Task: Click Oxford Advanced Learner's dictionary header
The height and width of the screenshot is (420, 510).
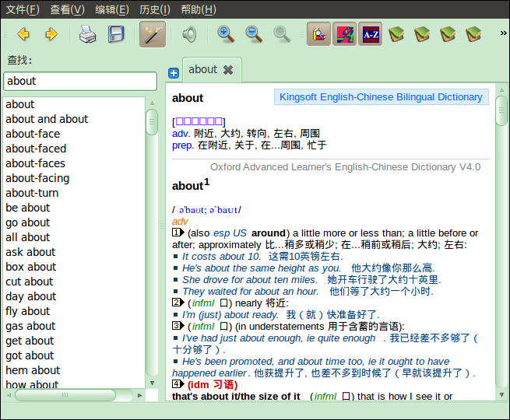Action: (x=346, y=167)
